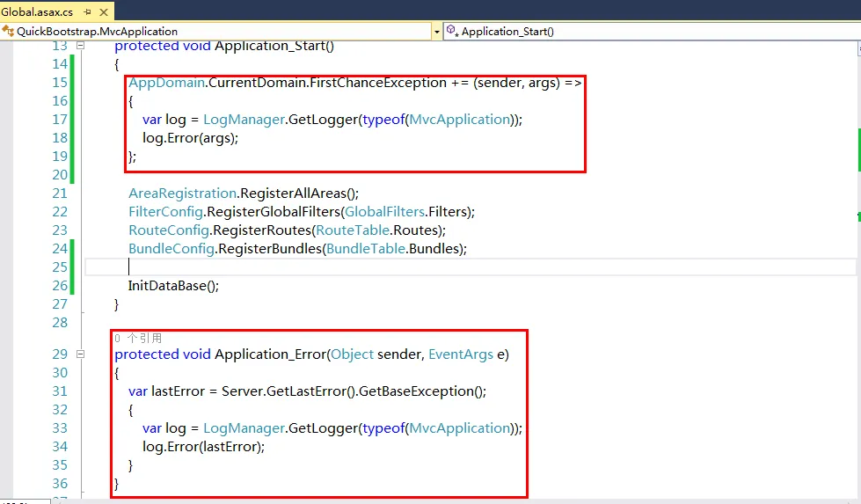Click the class dropdown arrow button

(x=437, y=32)
